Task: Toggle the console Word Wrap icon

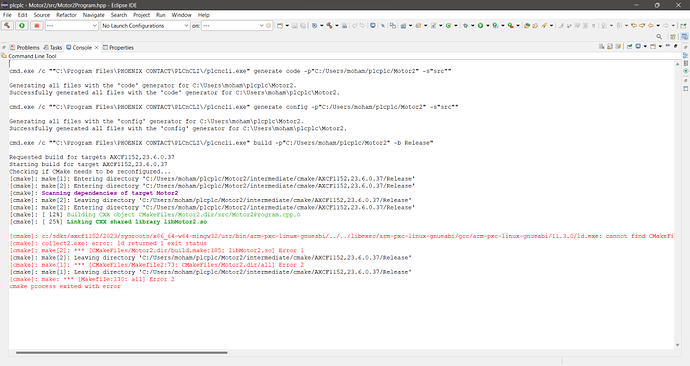Action: click(618, 46)
